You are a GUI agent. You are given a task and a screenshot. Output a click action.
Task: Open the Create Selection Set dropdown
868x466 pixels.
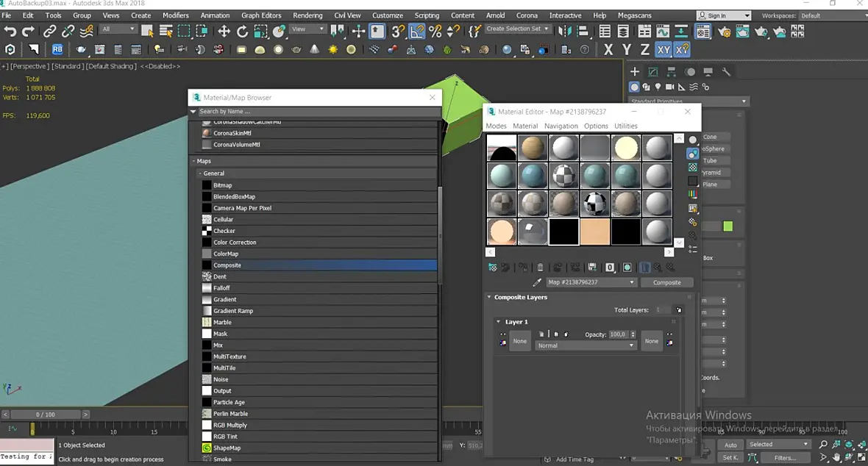point(518,29)
